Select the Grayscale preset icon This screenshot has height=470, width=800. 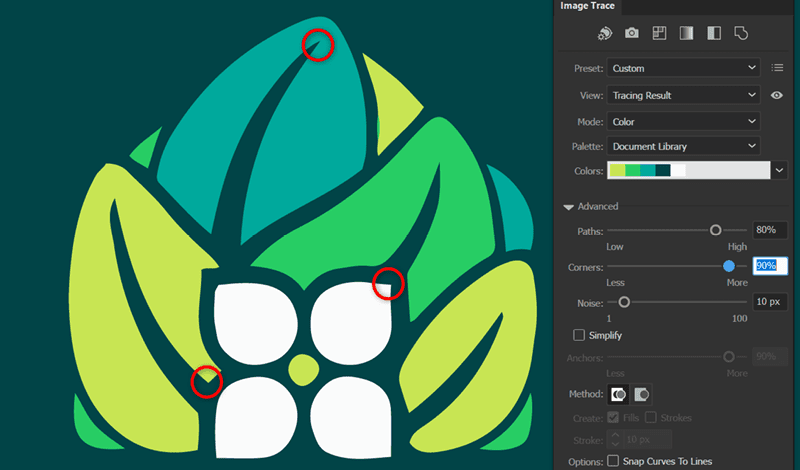686,33
